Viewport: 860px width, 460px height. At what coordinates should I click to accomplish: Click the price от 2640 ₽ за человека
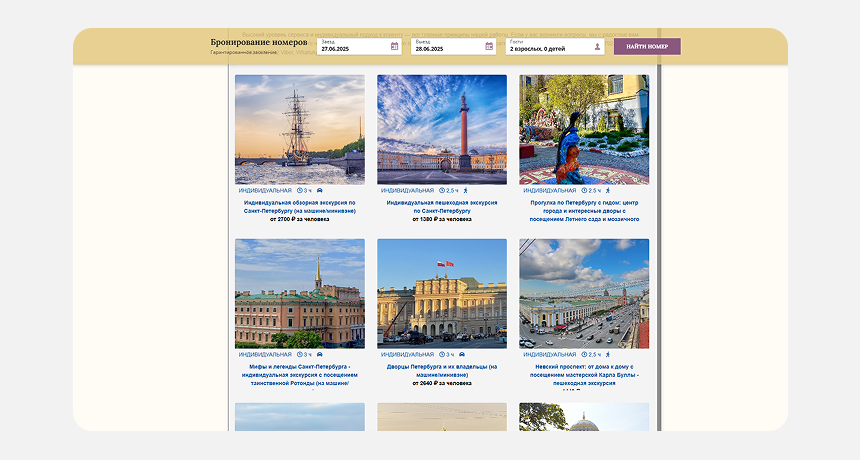pos(442,383)
